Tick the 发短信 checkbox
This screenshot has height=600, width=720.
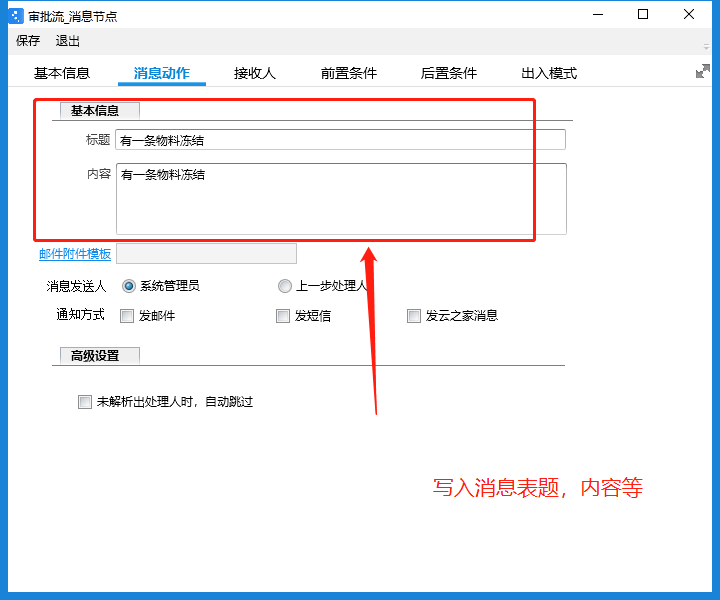[283, 316]
